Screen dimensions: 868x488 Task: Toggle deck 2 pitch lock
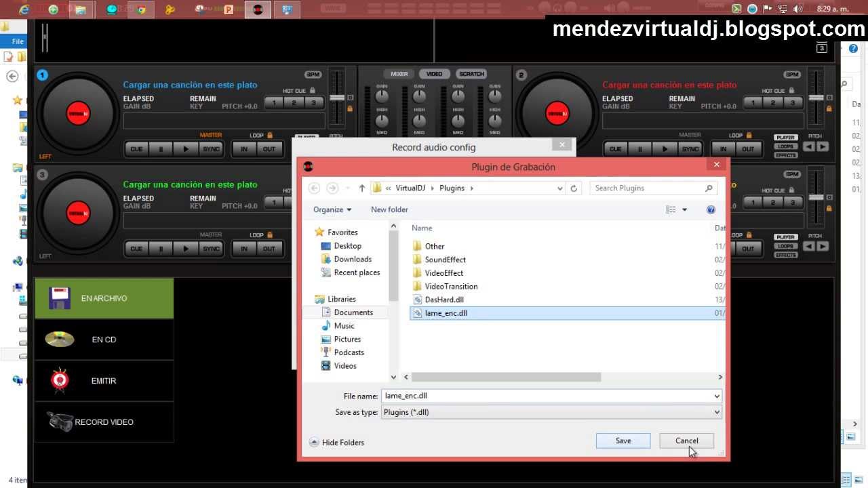[x=829, y=108]
